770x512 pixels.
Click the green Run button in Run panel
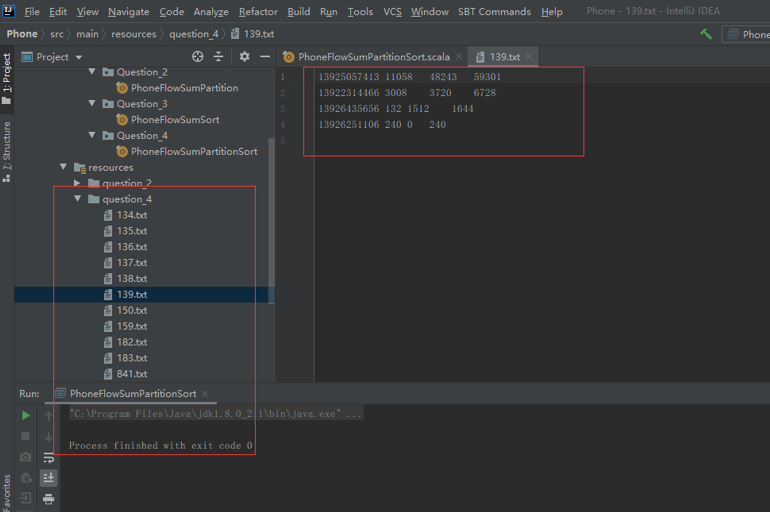tap(26, 416)
